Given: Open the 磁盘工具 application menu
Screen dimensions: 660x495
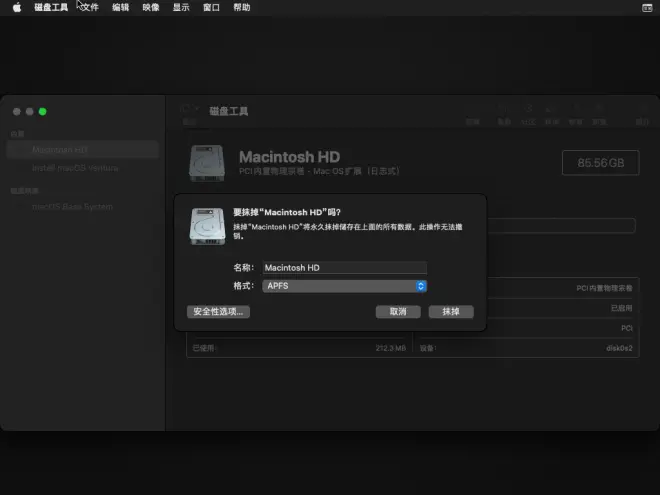Looking at the screenshot, I should pos(51,7).
